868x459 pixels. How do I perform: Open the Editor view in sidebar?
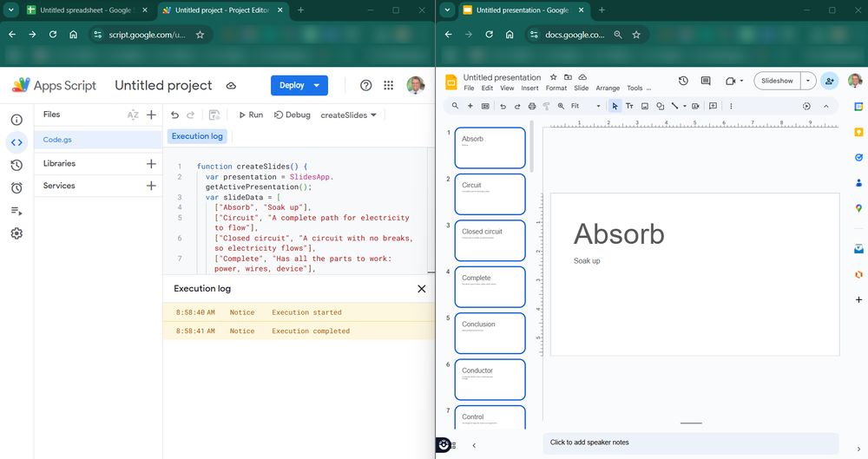coord(16,142)
